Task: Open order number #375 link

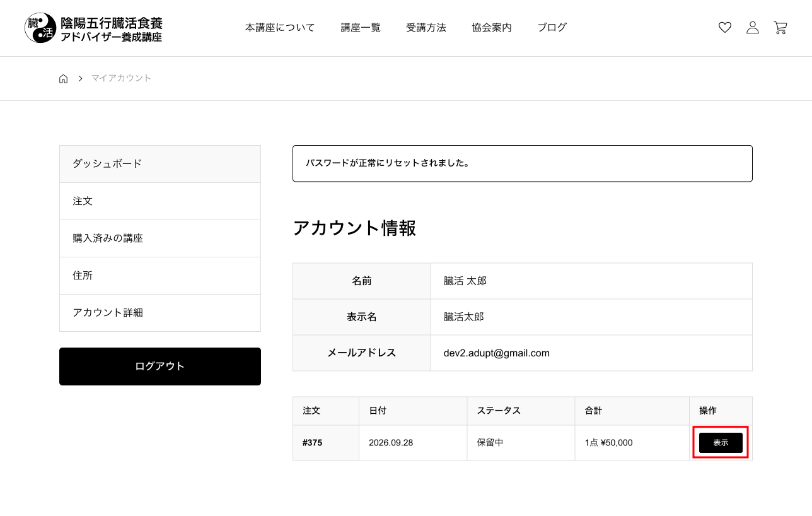Action: coord(312,443)
